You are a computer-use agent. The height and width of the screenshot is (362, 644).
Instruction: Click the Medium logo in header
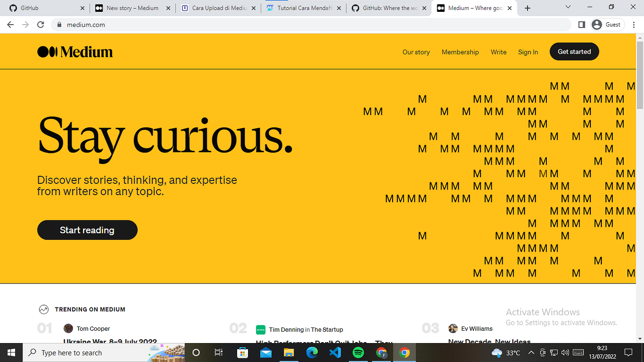(75, 52)
